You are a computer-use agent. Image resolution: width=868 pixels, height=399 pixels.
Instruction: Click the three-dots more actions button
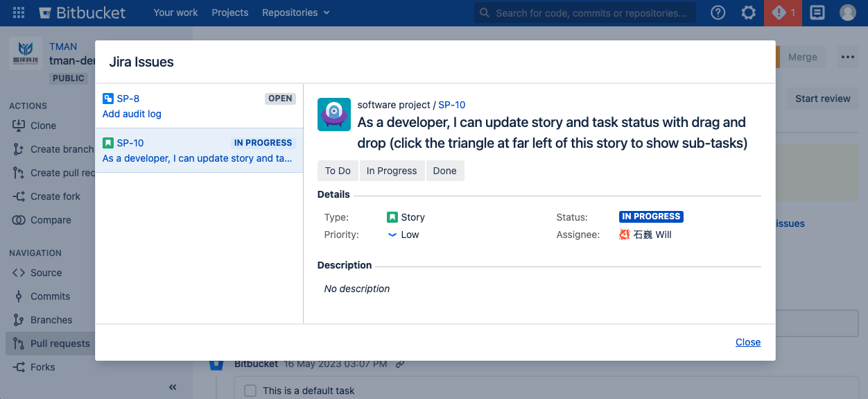848,57
